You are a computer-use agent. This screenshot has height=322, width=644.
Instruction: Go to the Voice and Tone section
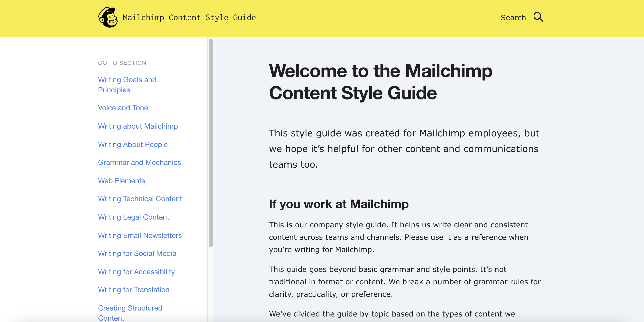(123, 108)
